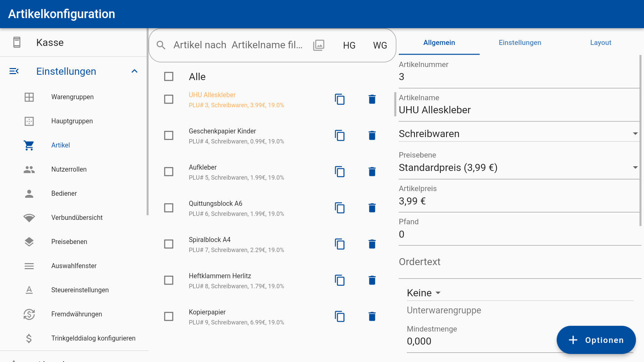This screenshot has width=644, height=362.
Task: Check the Alle select-all checkbox
Action: [169, 77]
